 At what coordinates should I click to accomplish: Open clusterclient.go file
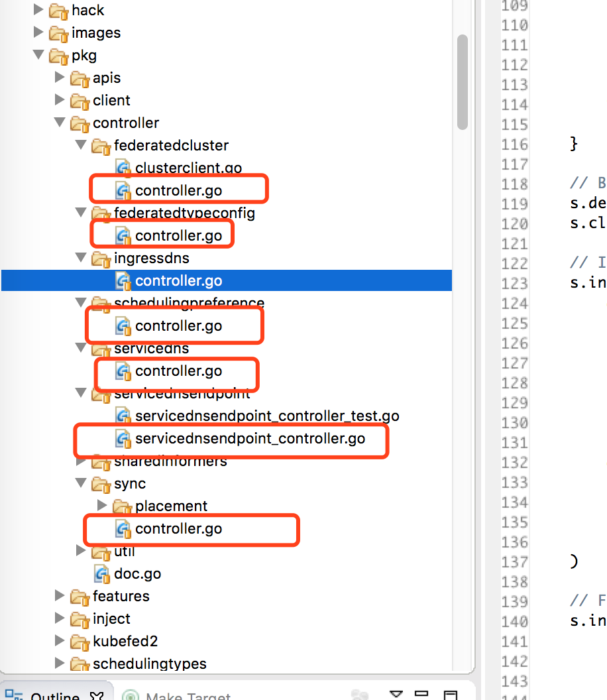(188, 168)
